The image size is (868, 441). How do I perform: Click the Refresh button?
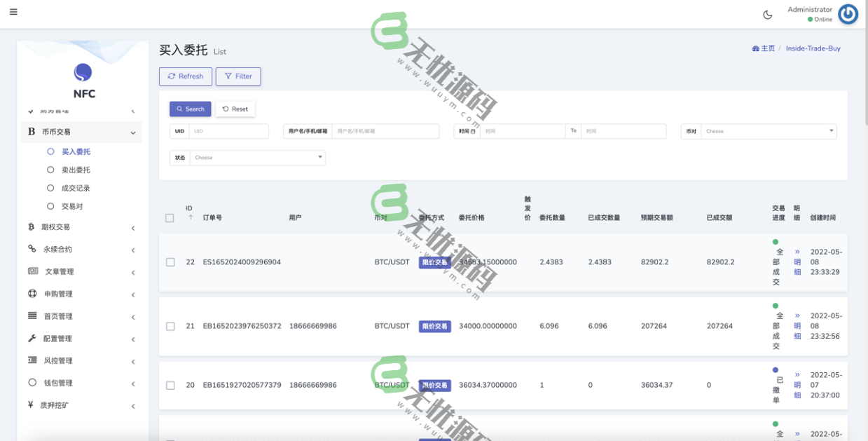pos(185,76)
